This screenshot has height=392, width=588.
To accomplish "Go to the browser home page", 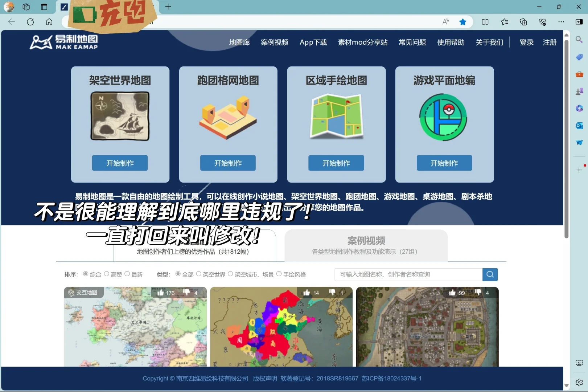I will [x=49, y=22].
